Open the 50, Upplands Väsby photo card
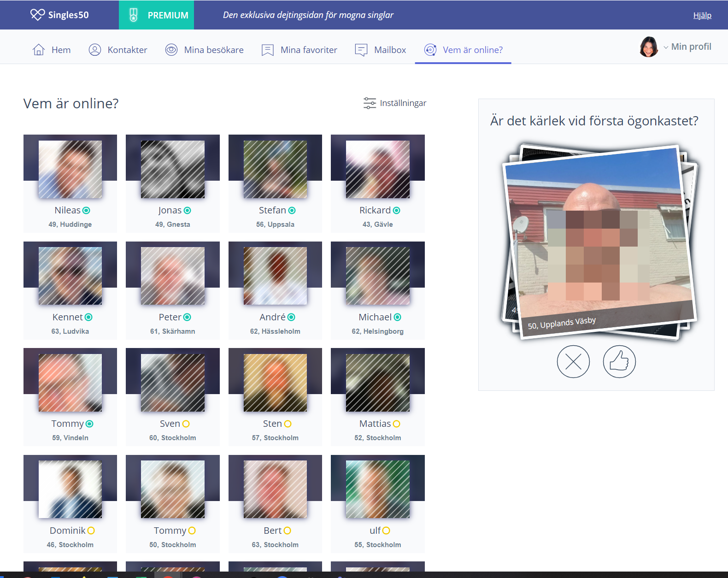 point(599,242)
